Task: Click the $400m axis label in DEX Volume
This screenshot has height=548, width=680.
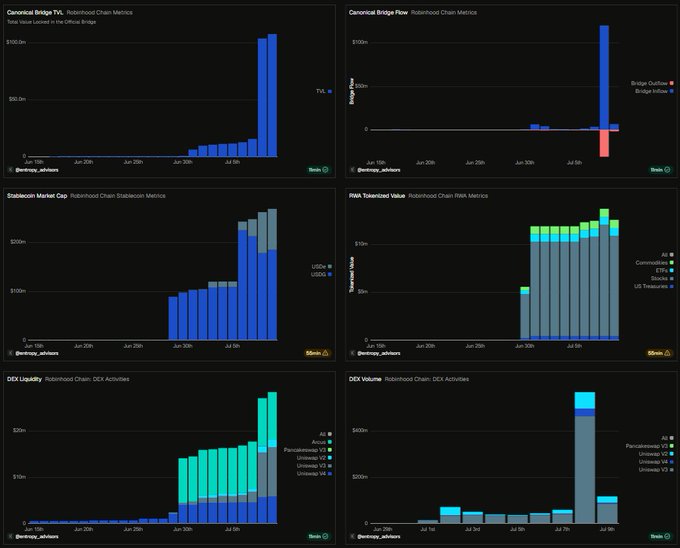Action: pos(360,431)
